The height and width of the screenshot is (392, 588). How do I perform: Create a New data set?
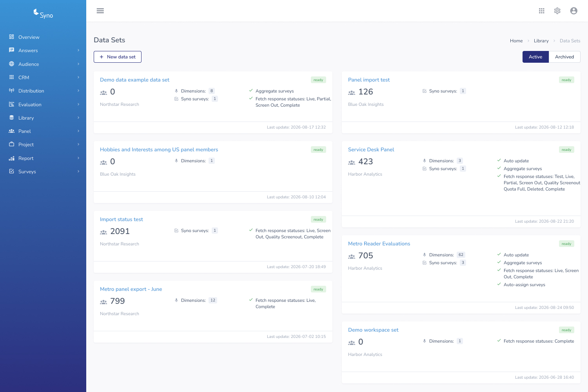pos(118,57)
